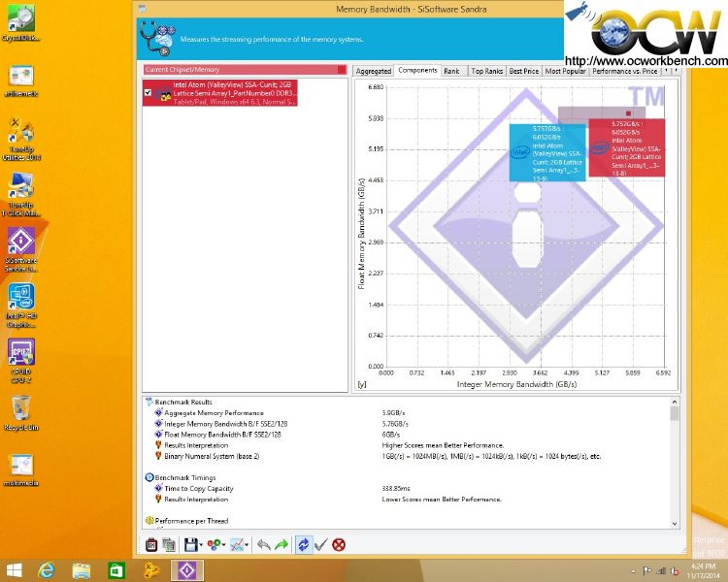
Task: Click Sandra taskbar button
Action: (187, 570)
